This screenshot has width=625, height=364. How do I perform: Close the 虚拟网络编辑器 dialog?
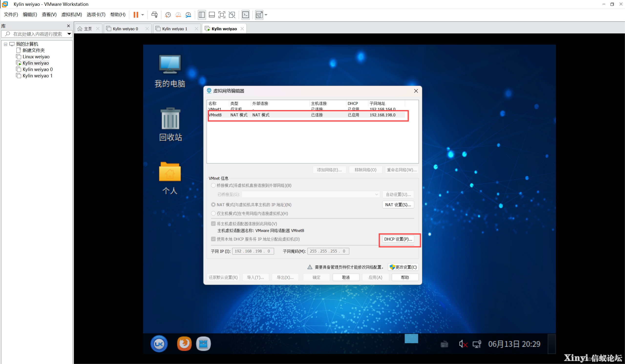tap(416, 91)
